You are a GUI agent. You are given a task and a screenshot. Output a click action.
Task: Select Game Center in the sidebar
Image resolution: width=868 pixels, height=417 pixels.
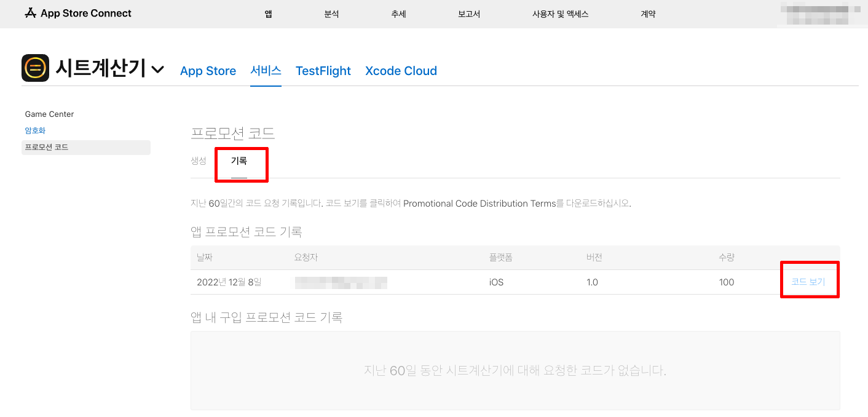49,114
